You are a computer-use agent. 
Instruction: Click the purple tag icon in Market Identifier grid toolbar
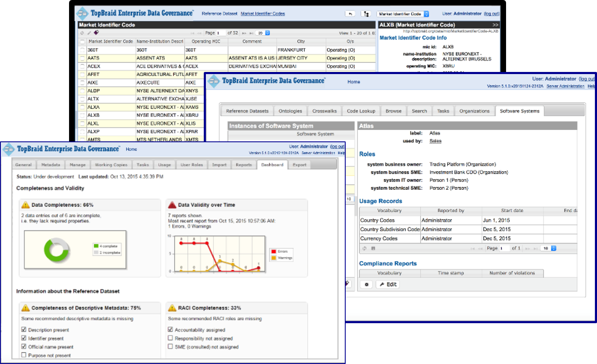pyautogui.click(x=96, y=33)
